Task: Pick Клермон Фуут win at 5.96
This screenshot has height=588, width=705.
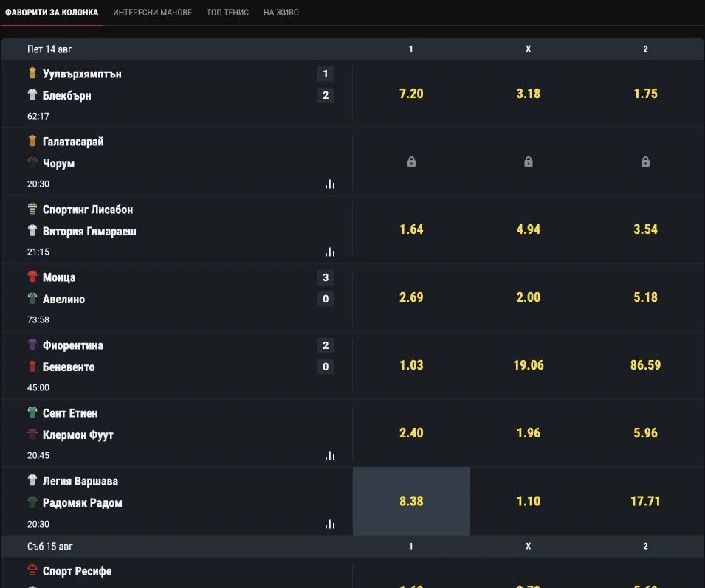Action: (x=645, y=433)
